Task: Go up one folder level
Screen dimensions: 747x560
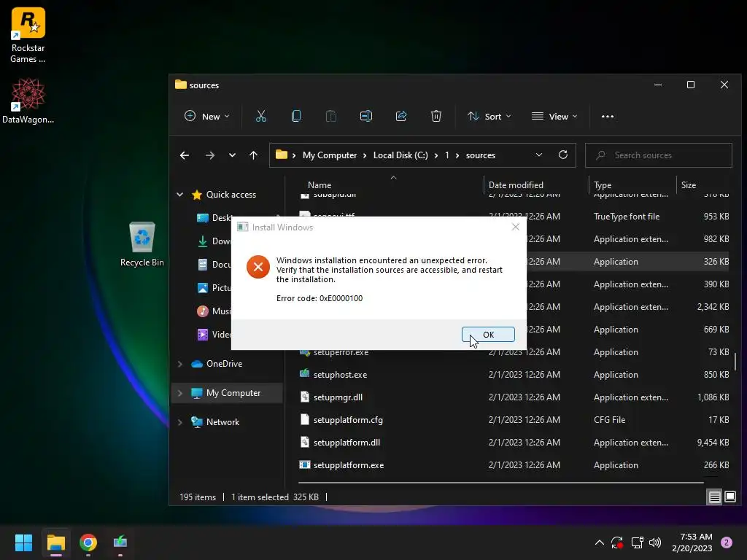Action: 253,155
